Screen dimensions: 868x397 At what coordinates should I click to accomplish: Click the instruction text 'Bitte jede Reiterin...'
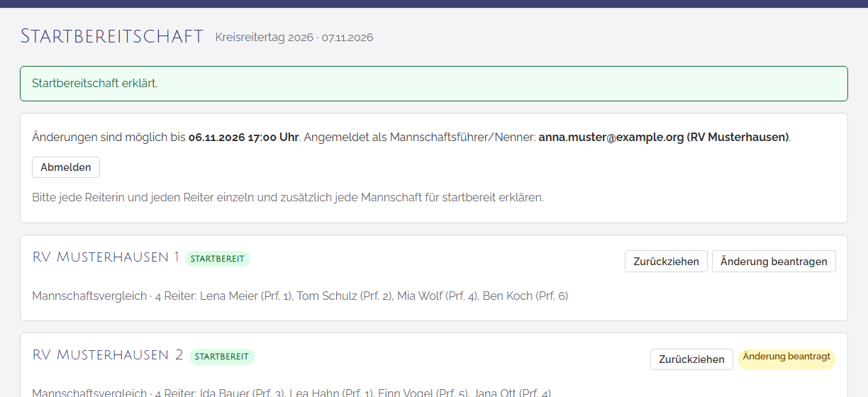(x=288, y=197)
